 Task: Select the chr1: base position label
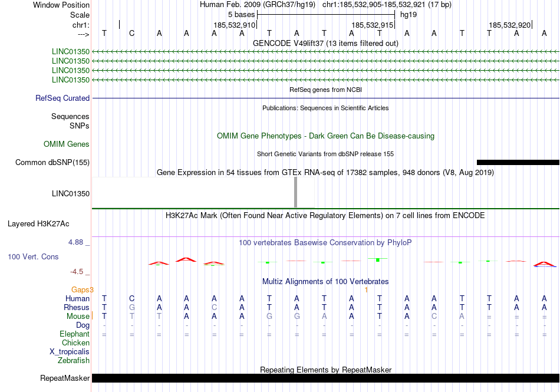[x=81, y=25]
